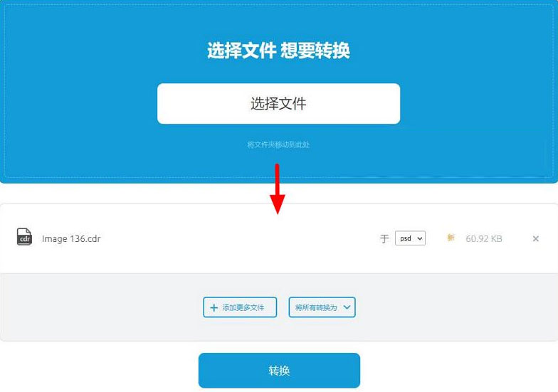Click the cdr file type icon
Screen dimensions: 558x392
pos(24,237)
